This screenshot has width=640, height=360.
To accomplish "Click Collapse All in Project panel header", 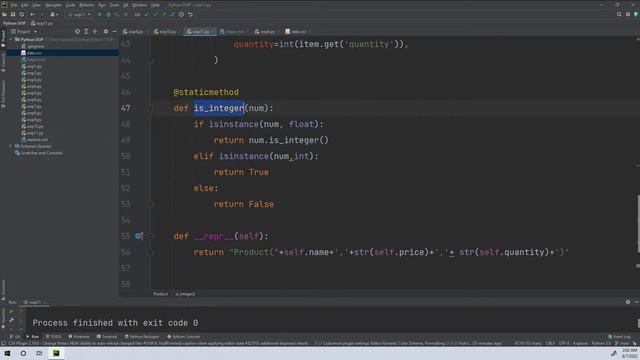I will coord(95,31).
